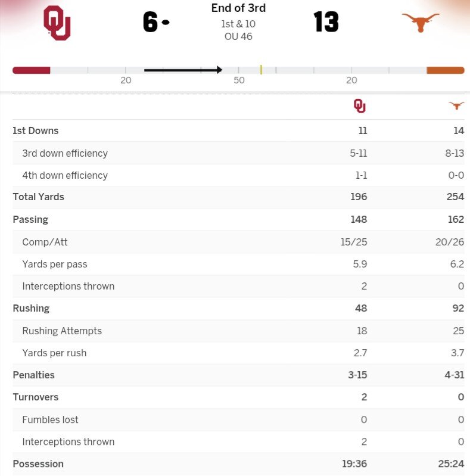Select the End of 3rd game status
This screenshot has height=476, width=470.
tap(238, 8)
